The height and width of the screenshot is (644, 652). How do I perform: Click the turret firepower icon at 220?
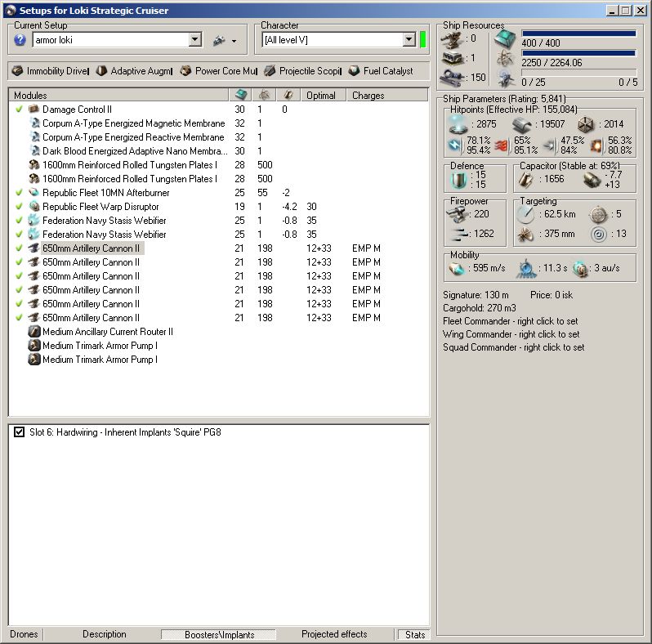pos(458,214)
